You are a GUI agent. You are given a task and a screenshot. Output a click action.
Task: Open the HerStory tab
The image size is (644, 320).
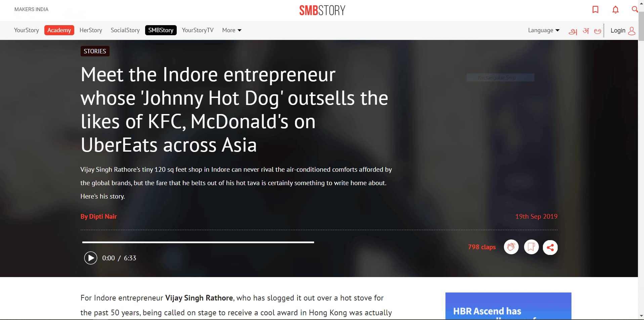(x=91, y=30)
